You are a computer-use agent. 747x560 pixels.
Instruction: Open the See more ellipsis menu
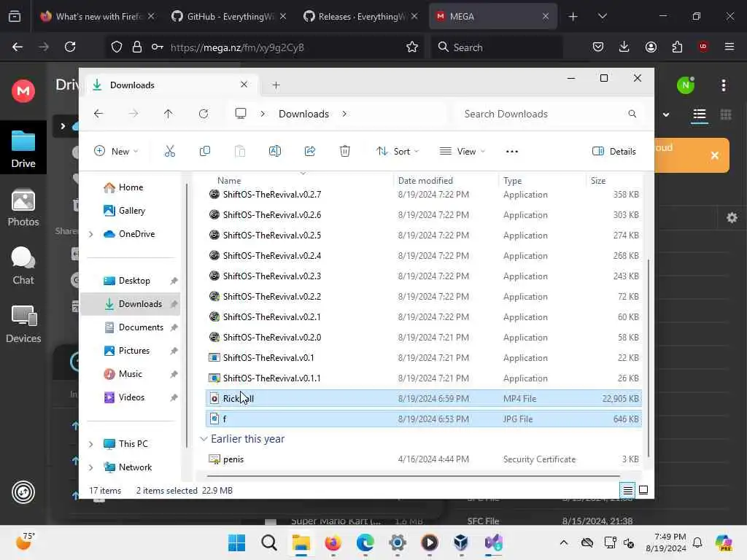pos(511,152)
